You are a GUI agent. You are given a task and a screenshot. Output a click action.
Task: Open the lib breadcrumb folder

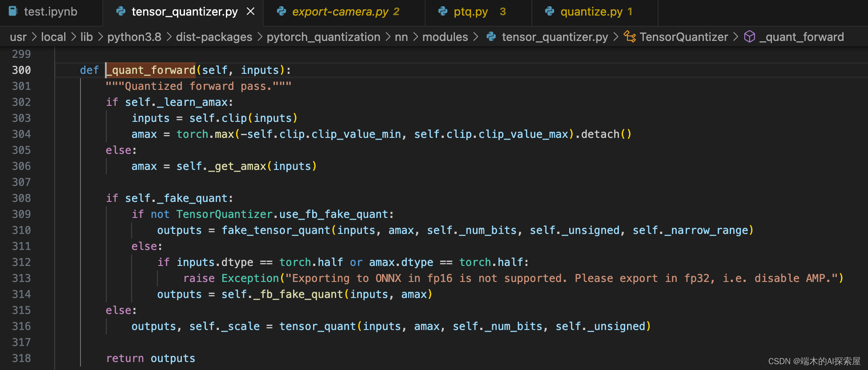point(87,37)
